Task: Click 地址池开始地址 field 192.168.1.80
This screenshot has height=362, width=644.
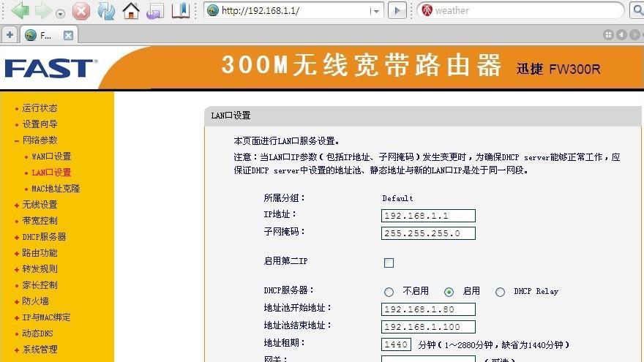Action: (x=428, y=309)
